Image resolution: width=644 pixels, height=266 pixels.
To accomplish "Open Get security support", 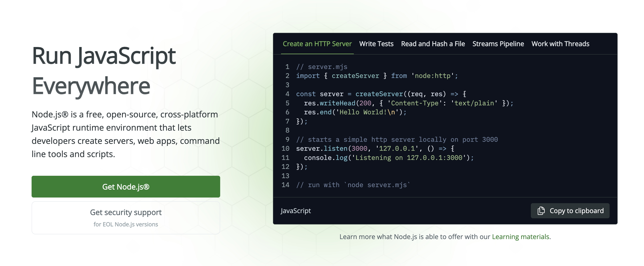I will [x=126, y=212].
